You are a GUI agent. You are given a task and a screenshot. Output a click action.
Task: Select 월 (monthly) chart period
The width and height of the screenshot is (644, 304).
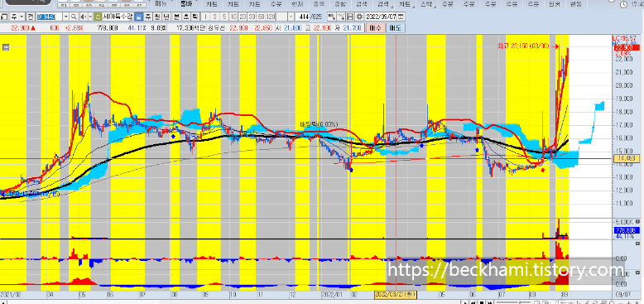point(157,17)
